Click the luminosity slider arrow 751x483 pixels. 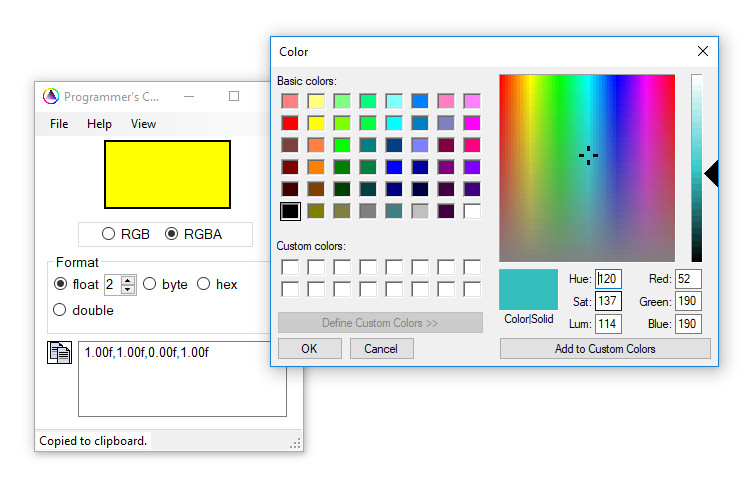pyautogui.click(x=711, y=173)
